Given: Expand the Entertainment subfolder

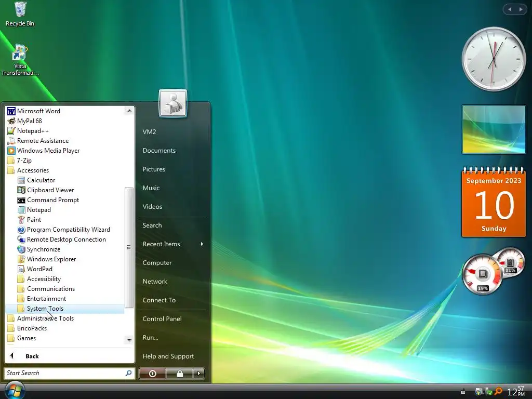Looking at the screenshot, I should click(x=42, y=298).
